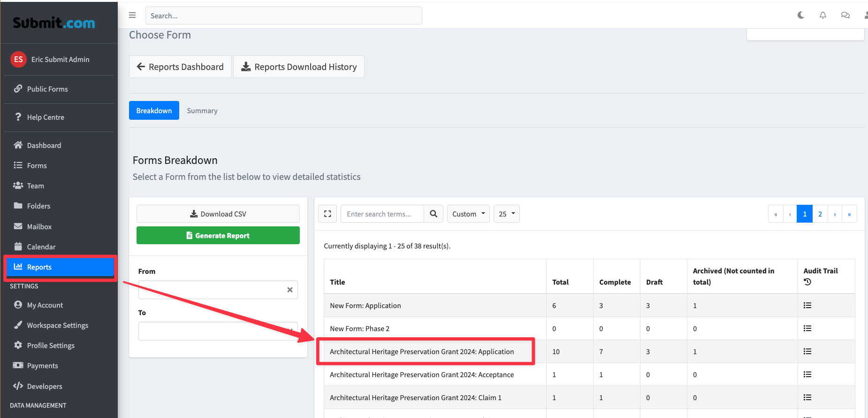Open audit trail for New Form: Application
The width and height of the screenshot is (868, 418).
pos(807,305)
